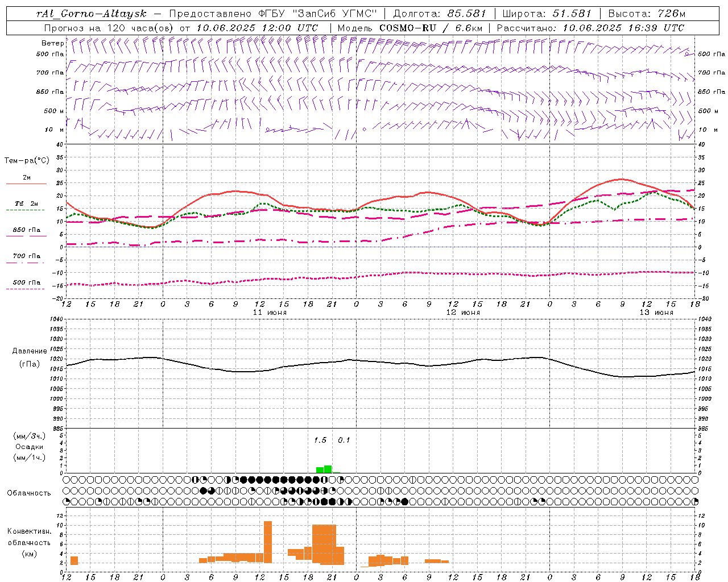Click the 700 гПа temperature legend entry
This screenshot has width=728, height=582.
pyautogui.click(x=26, y=256)
